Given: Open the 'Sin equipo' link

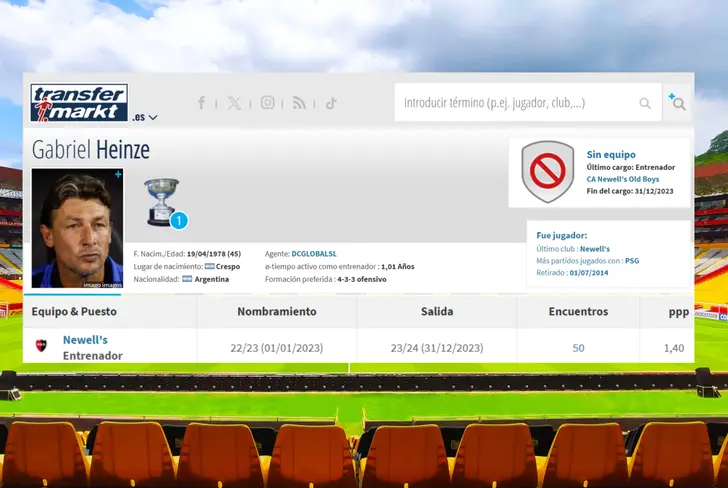Looking at the screenshot, I should coord(611,155).
